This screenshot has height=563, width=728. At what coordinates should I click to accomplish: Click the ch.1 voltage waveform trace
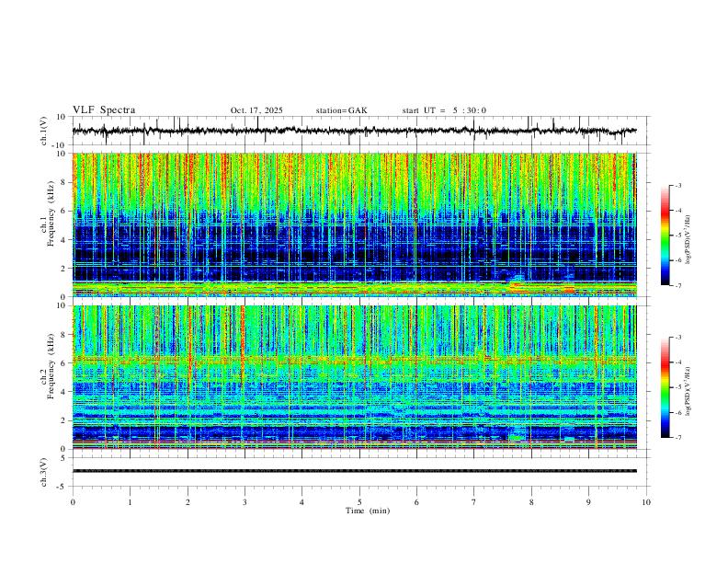point(354,131)
